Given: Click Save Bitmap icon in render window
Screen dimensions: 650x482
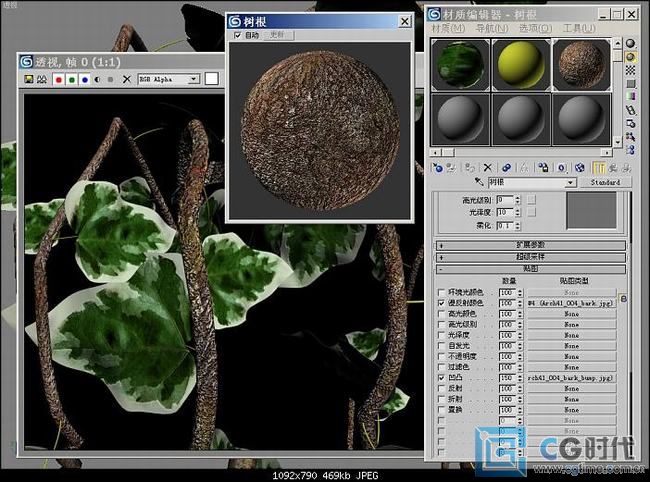Looking at the screenshot, I should point(29,79).
